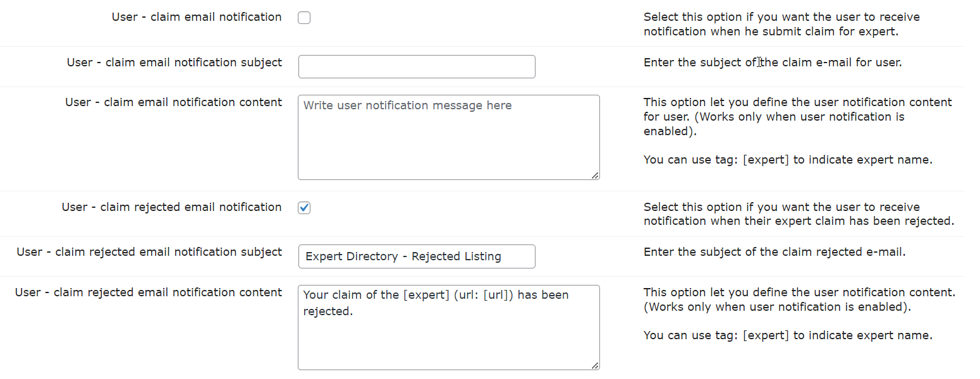
Task: Click the 'Write user notification message here' textarea
Action: (449, 138)
